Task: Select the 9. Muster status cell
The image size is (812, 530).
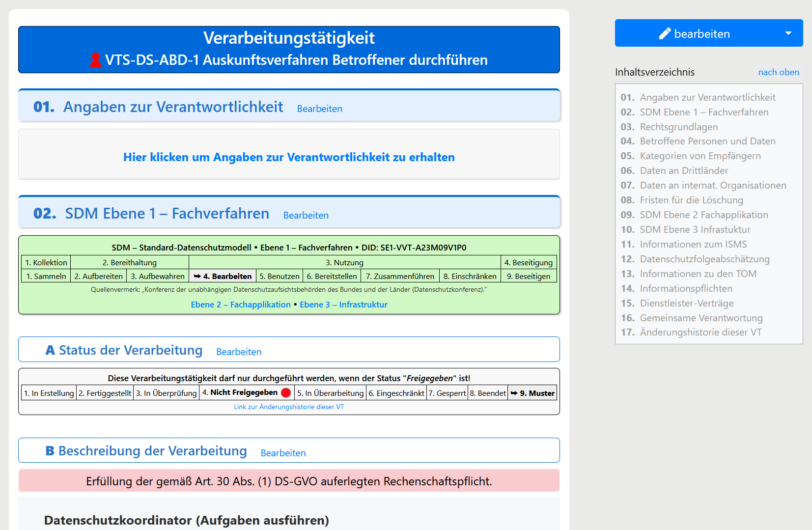Action: (x=532, y=393)
